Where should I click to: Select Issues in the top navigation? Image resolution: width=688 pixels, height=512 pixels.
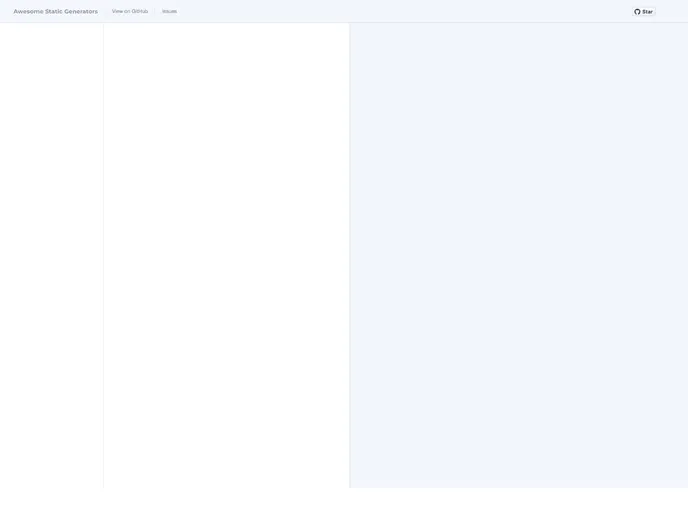pyautogui.click(x=169, y=12)
